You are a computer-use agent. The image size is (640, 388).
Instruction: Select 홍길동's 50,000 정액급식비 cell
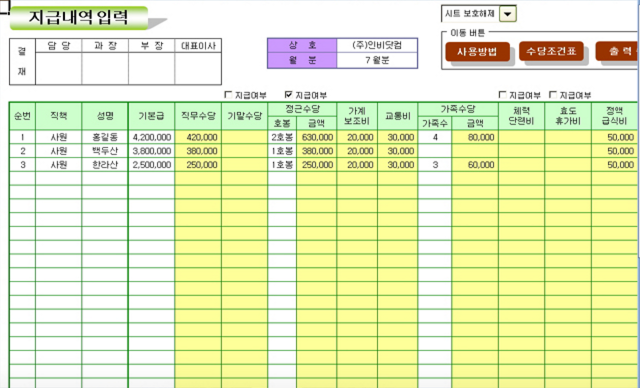click(614, 137)
